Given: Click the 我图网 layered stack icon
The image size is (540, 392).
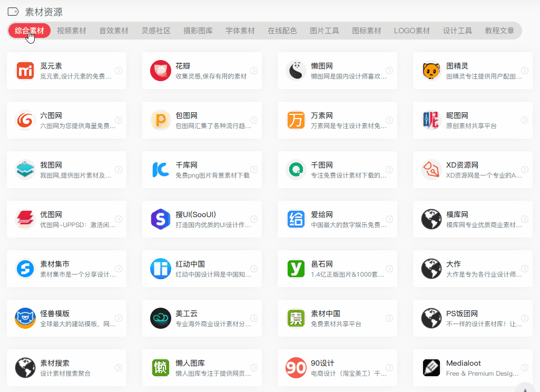Looking at the screenshot, I should click(25, 170).
